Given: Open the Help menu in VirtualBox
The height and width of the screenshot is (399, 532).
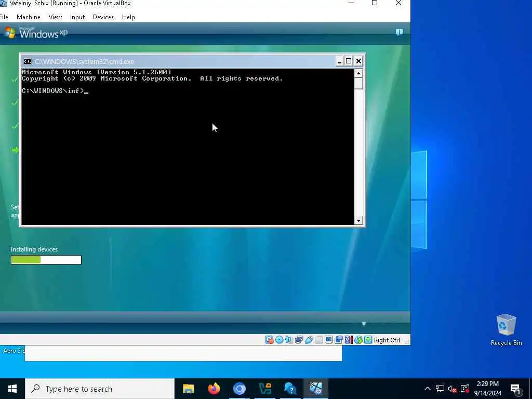Looking at the screenshot, I should (x=128, y=17).
